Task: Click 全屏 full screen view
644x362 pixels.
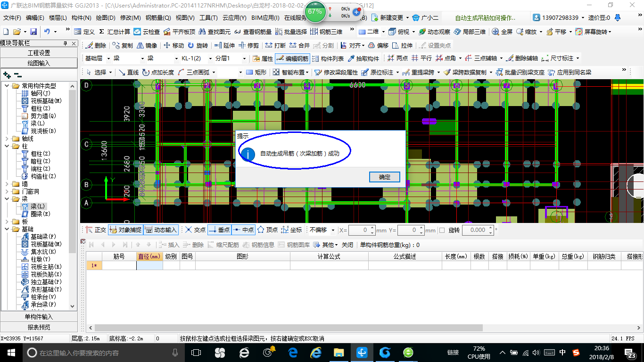Action: 503,32
